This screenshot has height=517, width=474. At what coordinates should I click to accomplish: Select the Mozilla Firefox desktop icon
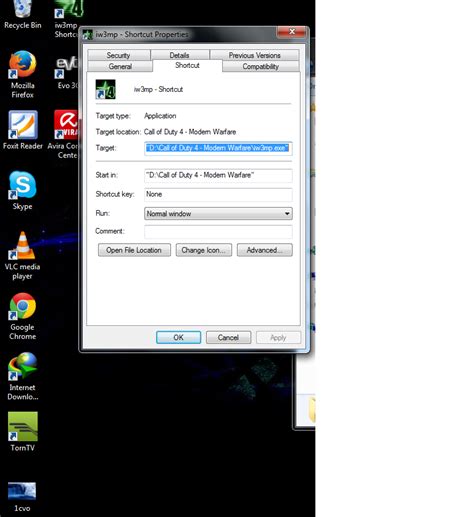point(22,74)
